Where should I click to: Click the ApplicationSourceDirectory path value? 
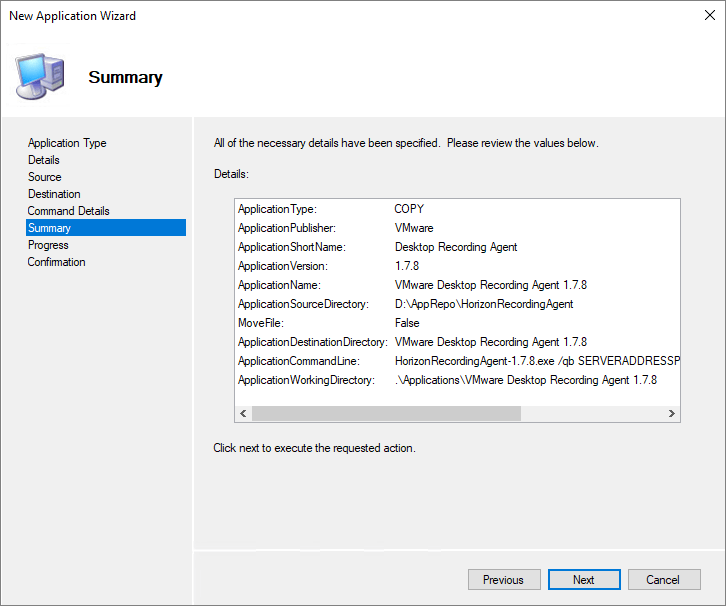(x=484, y=304)
